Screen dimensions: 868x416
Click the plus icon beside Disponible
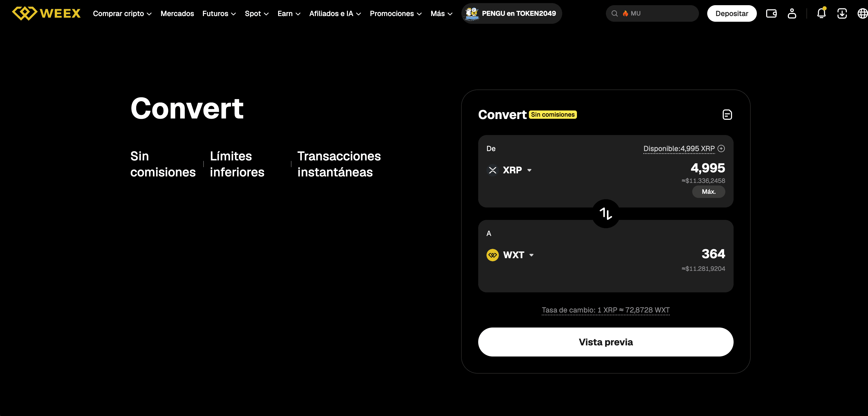[x=721, y=148]
